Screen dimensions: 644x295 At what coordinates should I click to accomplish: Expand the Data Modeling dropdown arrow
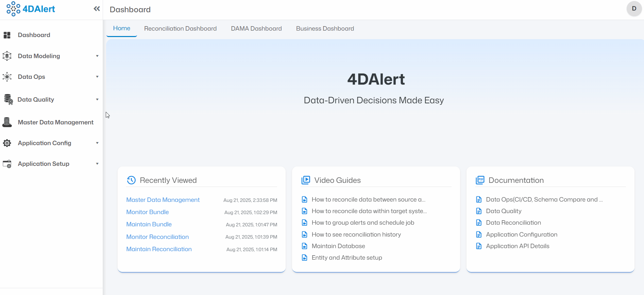[x=97, y=56]
